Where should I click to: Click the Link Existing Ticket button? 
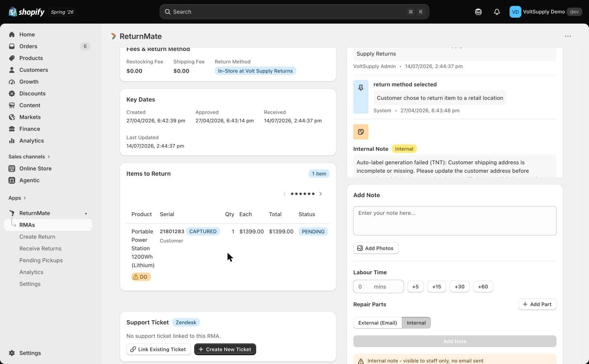[x=158, y=349]
